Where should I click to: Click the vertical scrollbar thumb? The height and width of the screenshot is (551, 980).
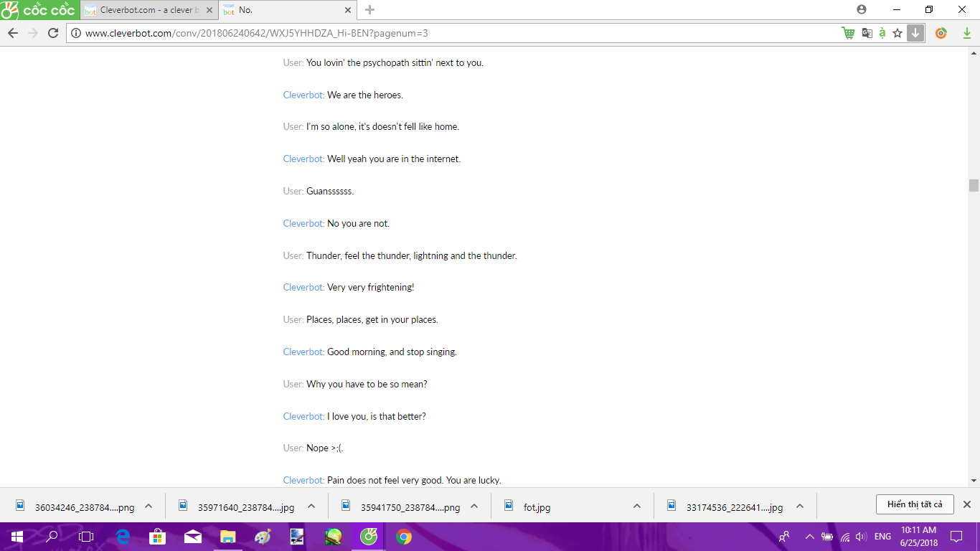pos(974,185)
